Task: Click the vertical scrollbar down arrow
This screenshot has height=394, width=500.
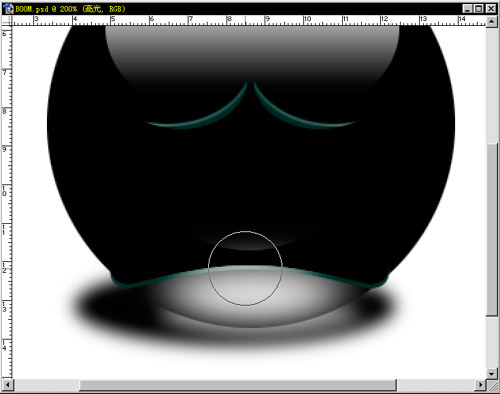Action: [492, 373]
